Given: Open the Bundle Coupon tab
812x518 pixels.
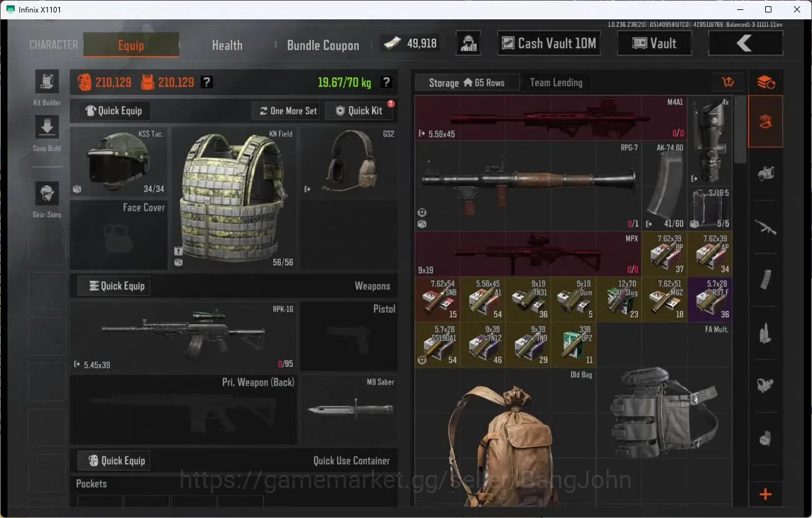Looking at the screenshot, I should tap(323, 45).
